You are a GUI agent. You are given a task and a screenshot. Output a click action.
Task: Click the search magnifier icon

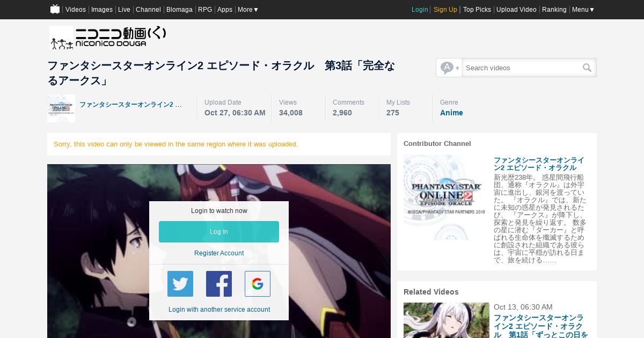click(587, 68)
